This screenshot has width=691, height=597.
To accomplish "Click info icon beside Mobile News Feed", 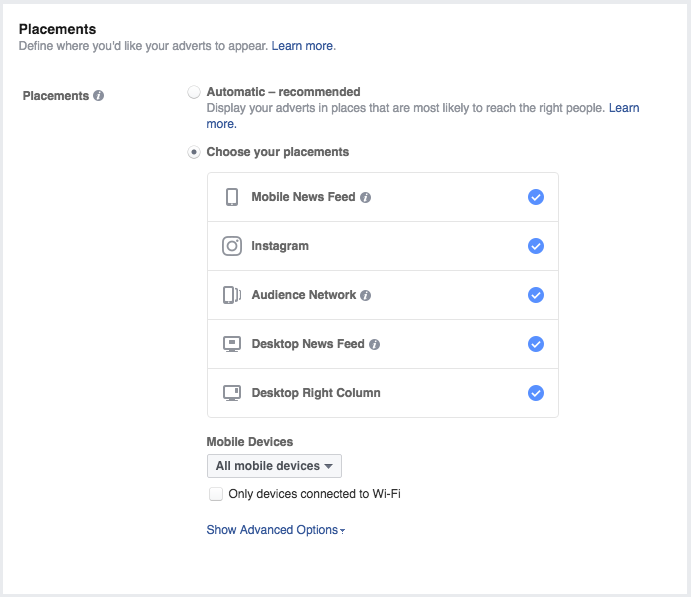I will (365, 198).
